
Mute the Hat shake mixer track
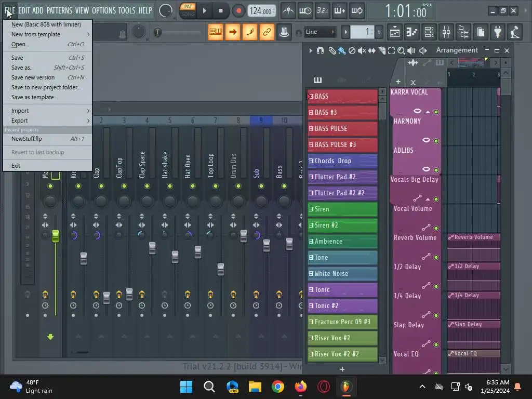[170, 186]
